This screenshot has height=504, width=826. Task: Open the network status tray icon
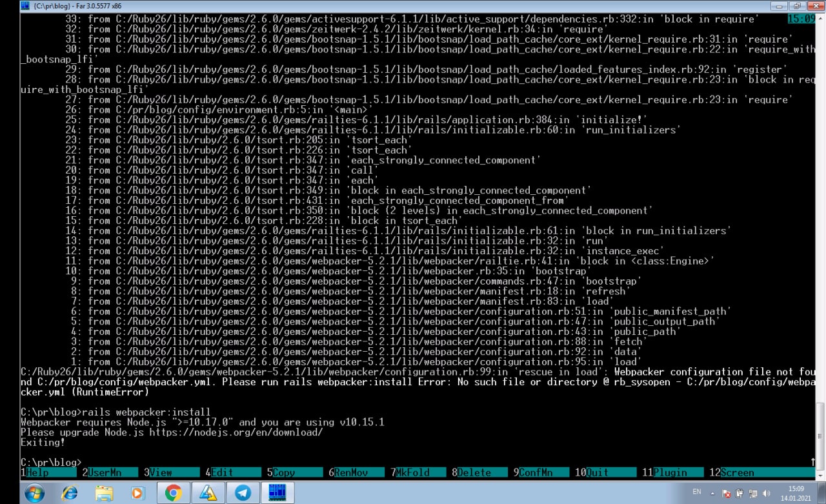tap(752, 493)
